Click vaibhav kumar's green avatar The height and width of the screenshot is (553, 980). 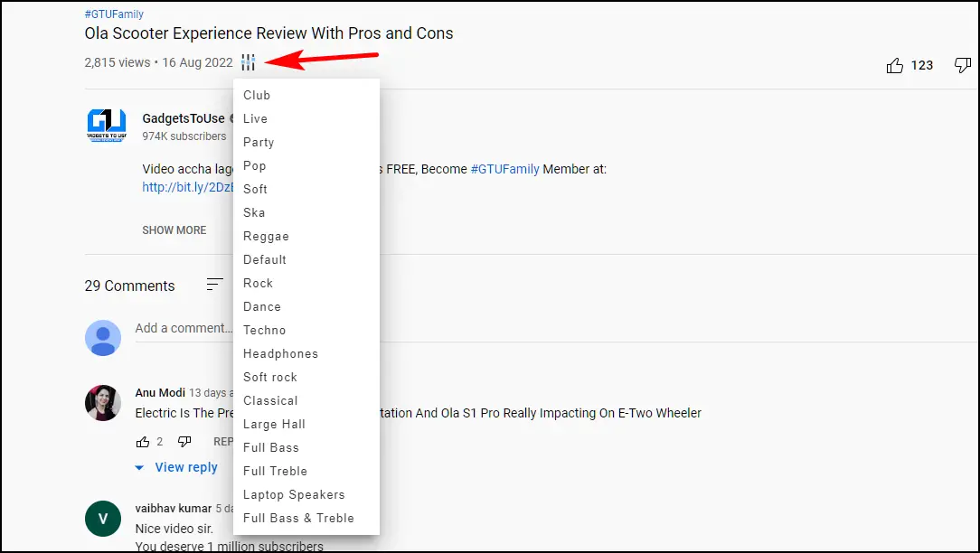point(102,519)
